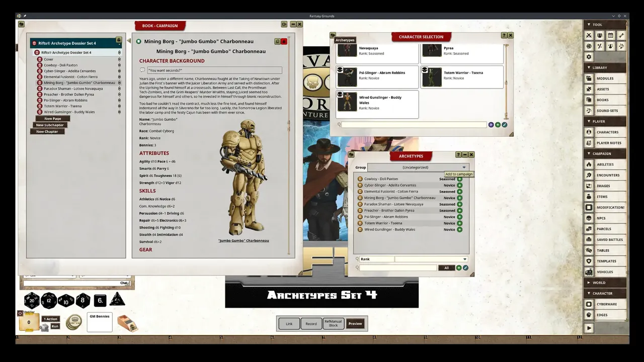Collapse the LIBRARY sidebar section

tap(606, 67)
